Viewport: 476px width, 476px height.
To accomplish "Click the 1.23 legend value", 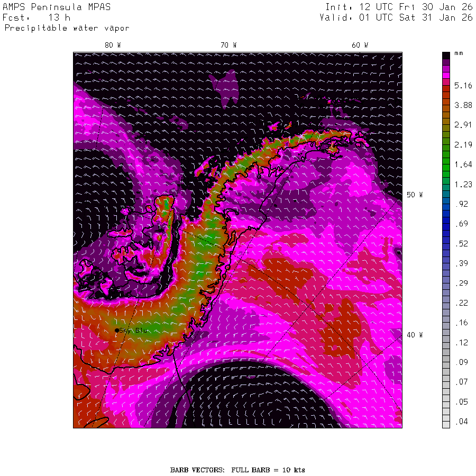I will pos(463,184).
